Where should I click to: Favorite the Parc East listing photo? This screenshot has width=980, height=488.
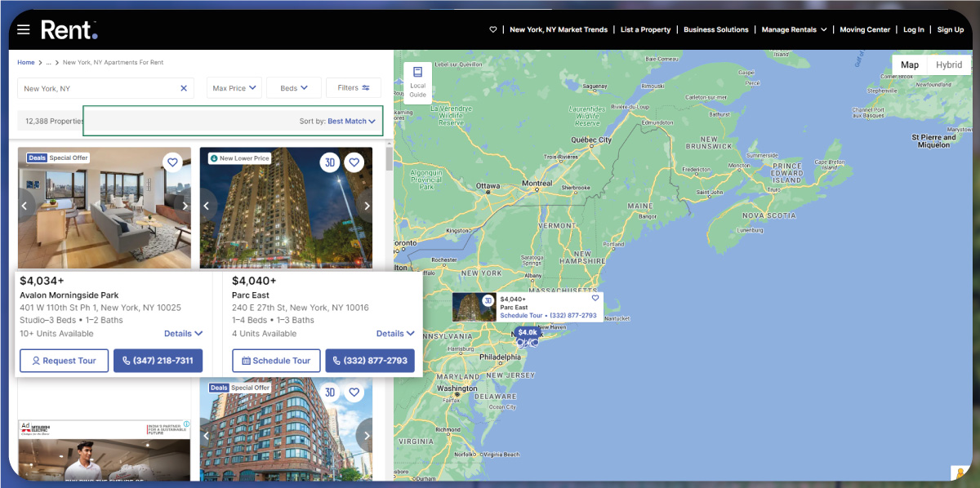click(354, 162)
